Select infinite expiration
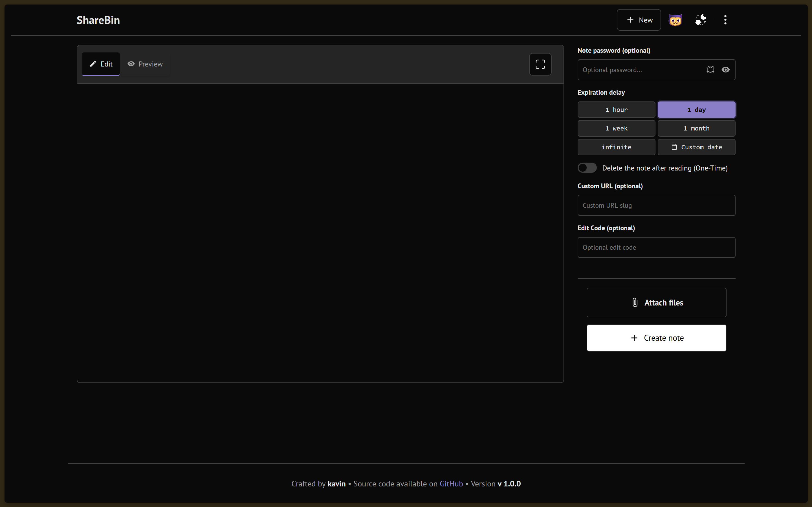The image size is (812, 507). 616,147
